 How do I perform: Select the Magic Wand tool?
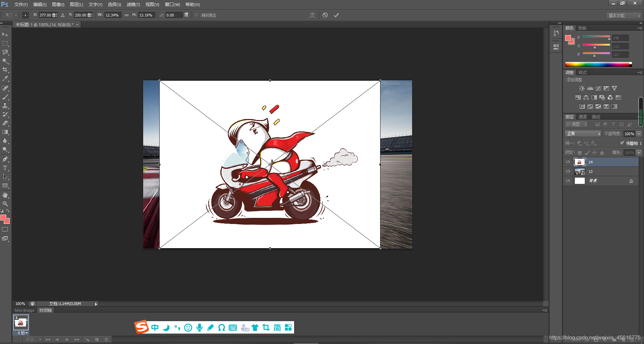[x=5, y=61]
